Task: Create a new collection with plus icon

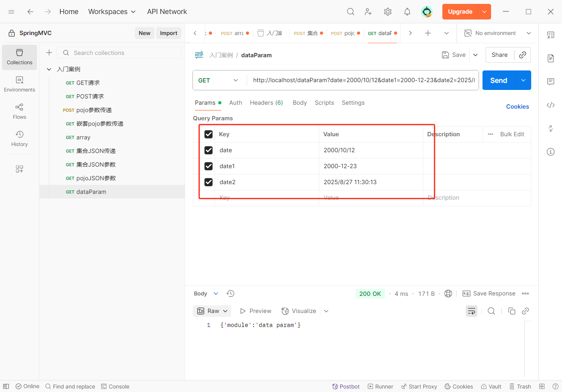Action: (x=49, y=53)
